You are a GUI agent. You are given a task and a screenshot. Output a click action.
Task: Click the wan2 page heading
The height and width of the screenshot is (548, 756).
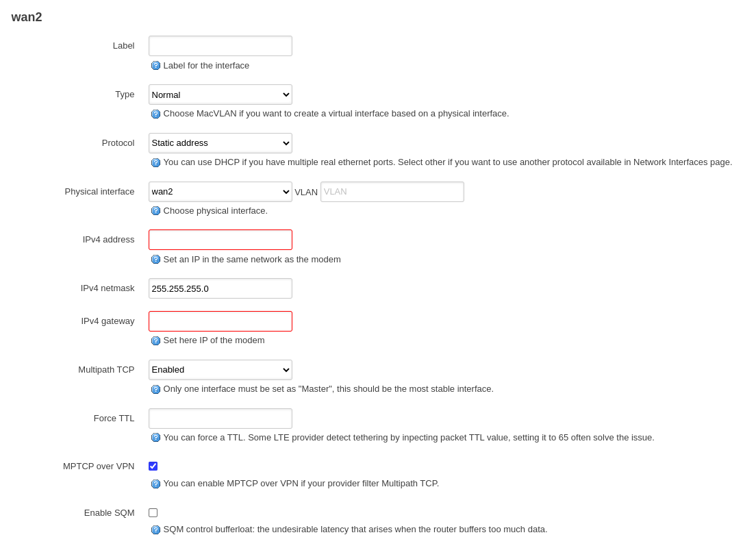(26, 16)
